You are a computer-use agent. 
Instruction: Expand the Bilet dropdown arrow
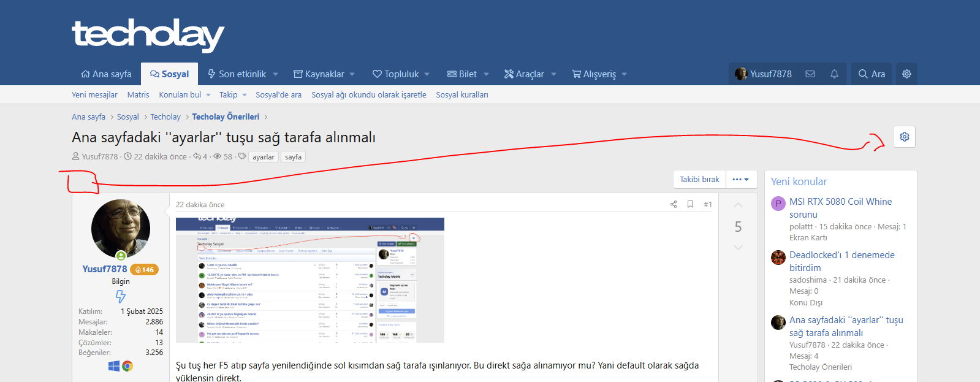[x=487, y=74]
